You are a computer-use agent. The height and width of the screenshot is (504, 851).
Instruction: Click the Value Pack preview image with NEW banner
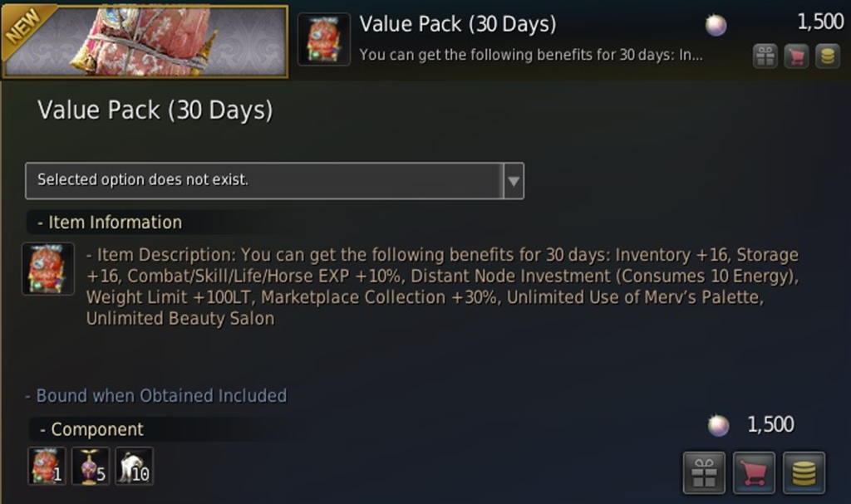[146, 40]
